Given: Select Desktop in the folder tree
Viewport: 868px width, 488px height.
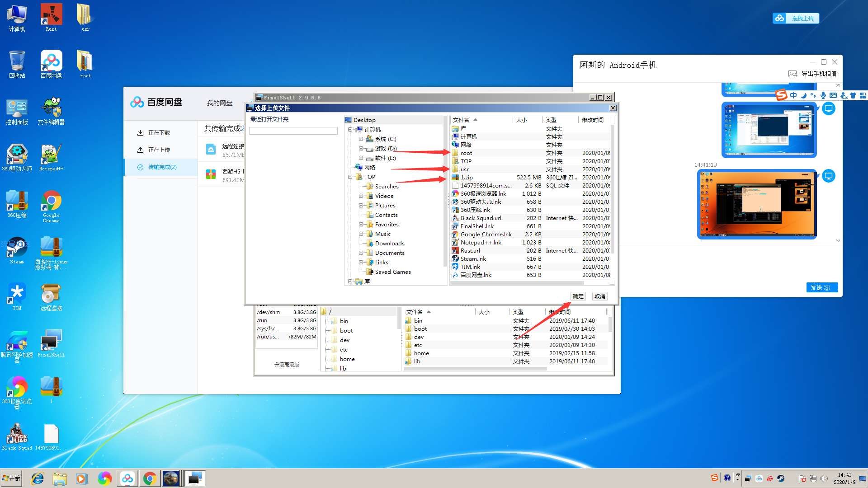Looking at the screenshot, I should 364,120.
